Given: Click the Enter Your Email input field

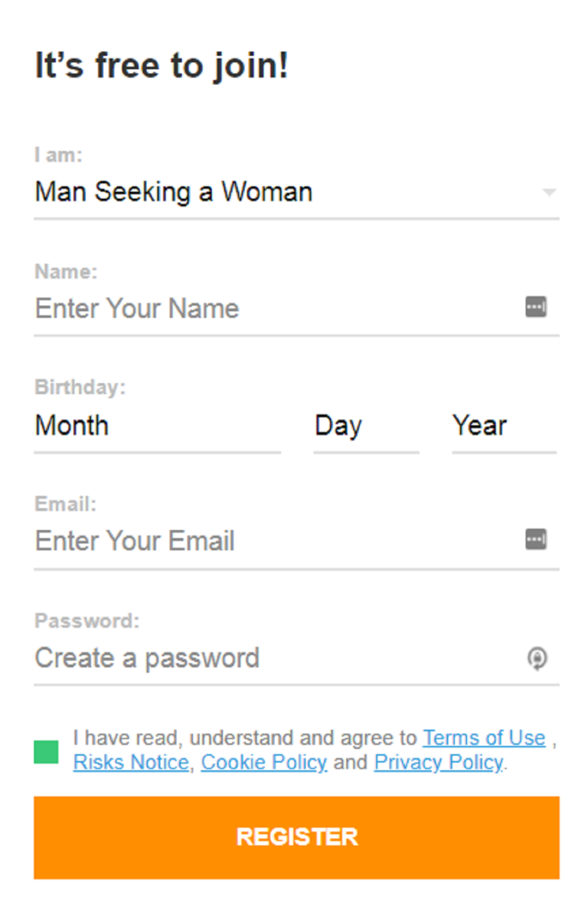Looking at the screenshot, I should pyautogui.click(x=230, y=540).
